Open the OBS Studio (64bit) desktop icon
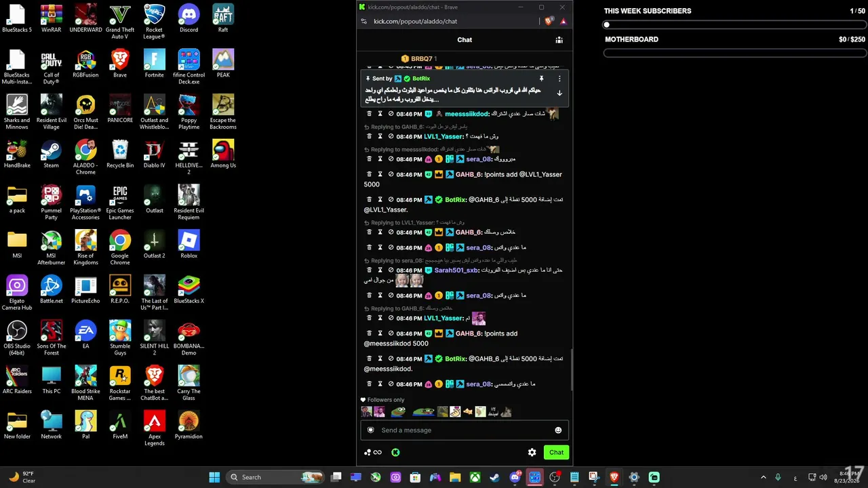 [x=17, y=338]
